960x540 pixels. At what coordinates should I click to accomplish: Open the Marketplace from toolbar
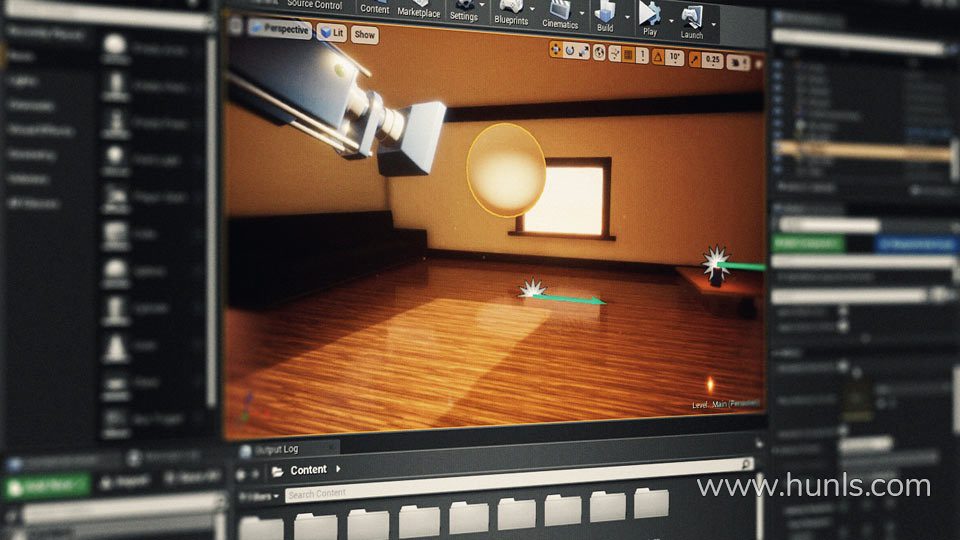click(x=418, y=9)
